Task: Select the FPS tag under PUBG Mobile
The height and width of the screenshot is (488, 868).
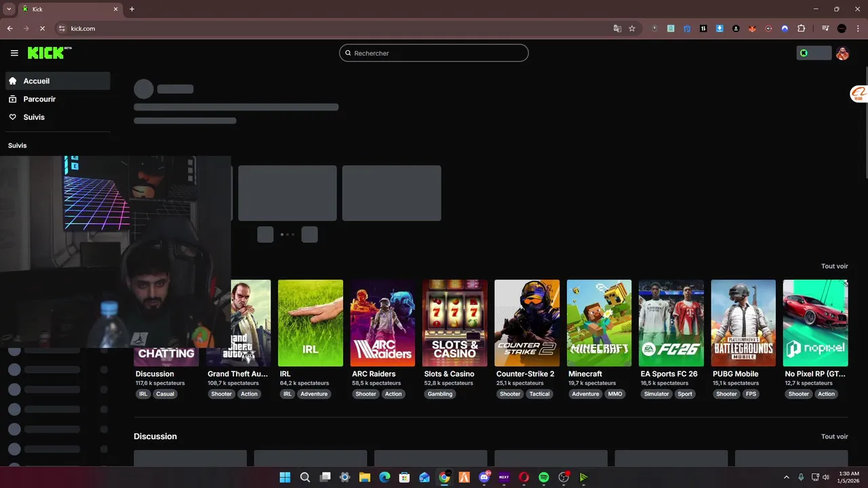Action: point(751,394)
